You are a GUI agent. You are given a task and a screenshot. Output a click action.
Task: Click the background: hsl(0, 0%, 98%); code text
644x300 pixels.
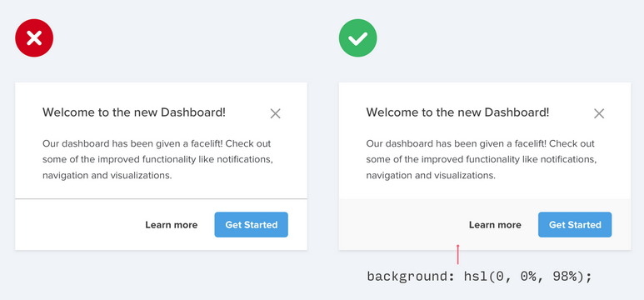point(479,277)
